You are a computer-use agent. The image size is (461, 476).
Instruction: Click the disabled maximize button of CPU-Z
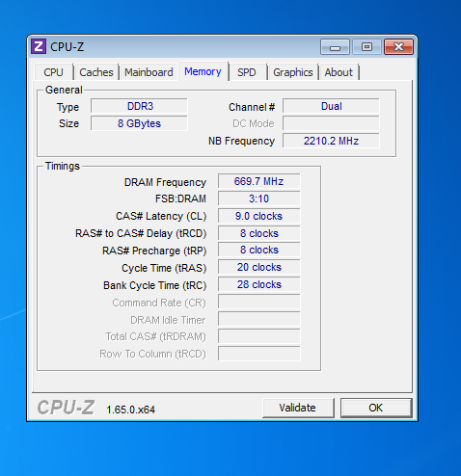[366, 47]
